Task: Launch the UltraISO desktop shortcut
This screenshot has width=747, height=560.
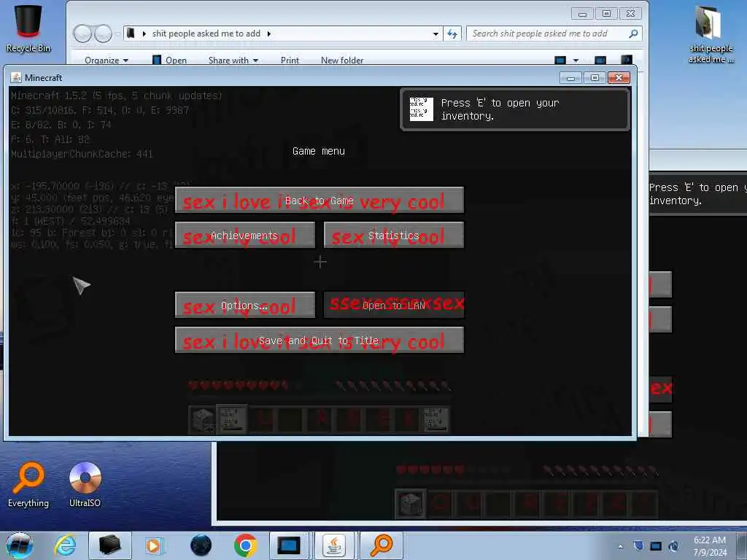Action: pos(85,485)
